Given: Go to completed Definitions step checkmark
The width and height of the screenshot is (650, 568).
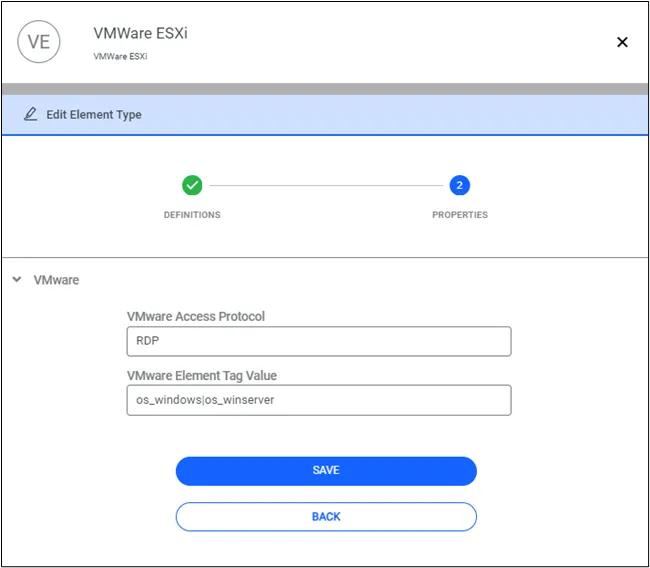Looking at the screenshot, I should pos(192,185).
